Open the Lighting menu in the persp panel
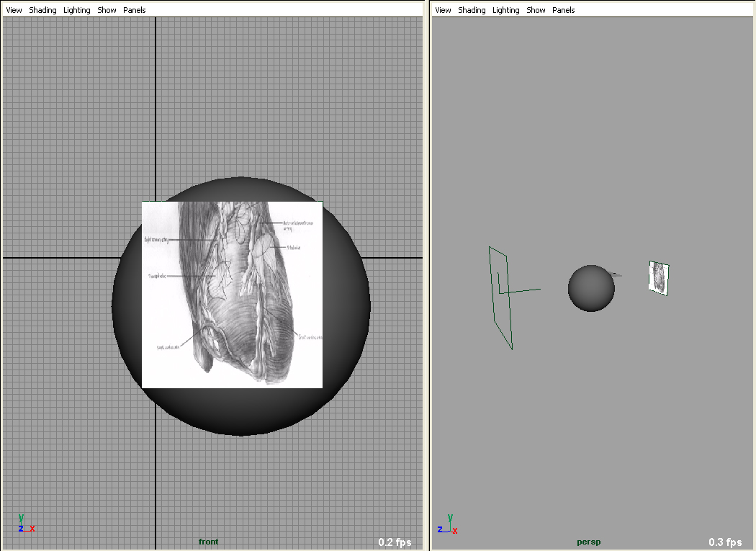Viewport: 756px width, 551px height. (x=505, y=10)
